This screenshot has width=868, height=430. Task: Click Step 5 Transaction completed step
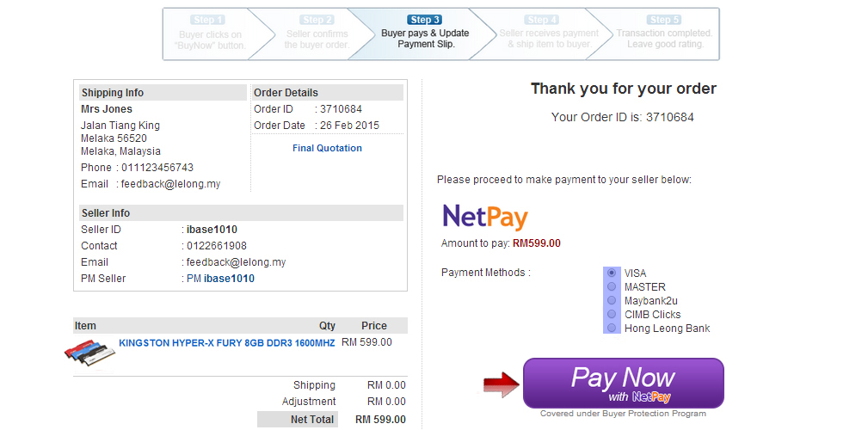pyautogui.click(x=664, y=34)
